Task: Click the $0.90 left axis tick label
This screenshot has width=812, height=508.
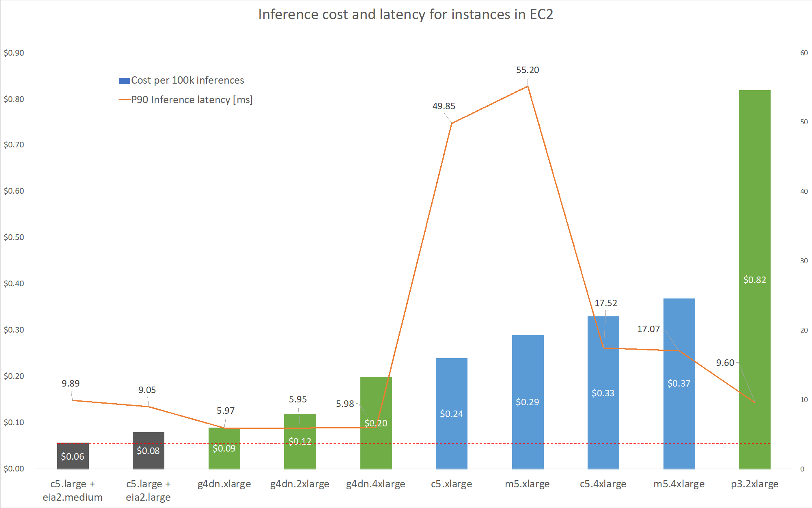Action: pyautogui.click(x=14, y=53)
